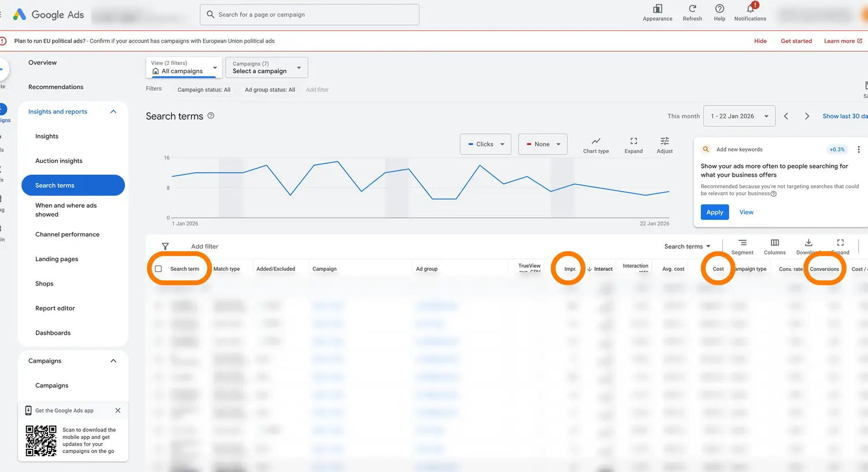Open Segment options for the table

[742, 246]
